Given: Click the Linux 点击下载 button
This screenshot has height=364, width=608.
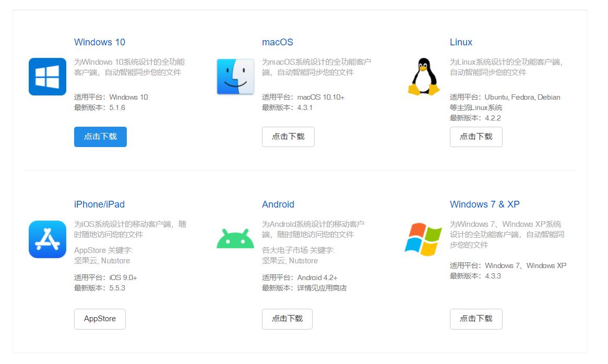Looking at the screenshot, I should click(x=476, y=137).
